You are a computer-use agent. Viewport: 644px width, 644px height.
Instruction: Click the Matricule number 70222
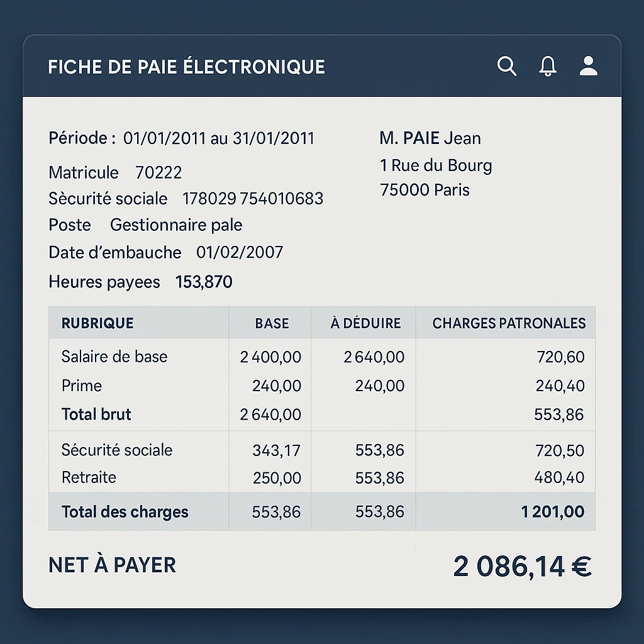click(158, 172)
